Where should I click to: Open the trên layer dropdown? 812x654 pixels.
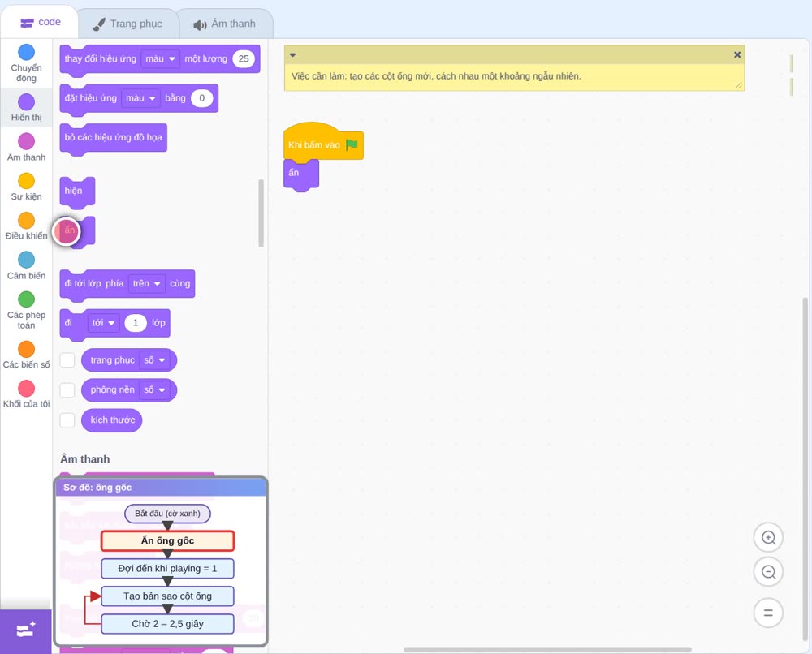point(146,283)
